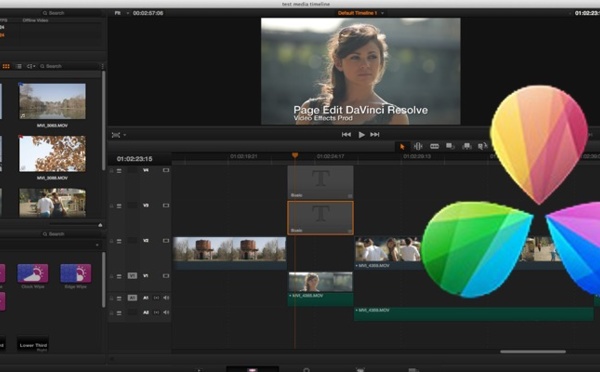Toggle auto select on track A2

119,313
